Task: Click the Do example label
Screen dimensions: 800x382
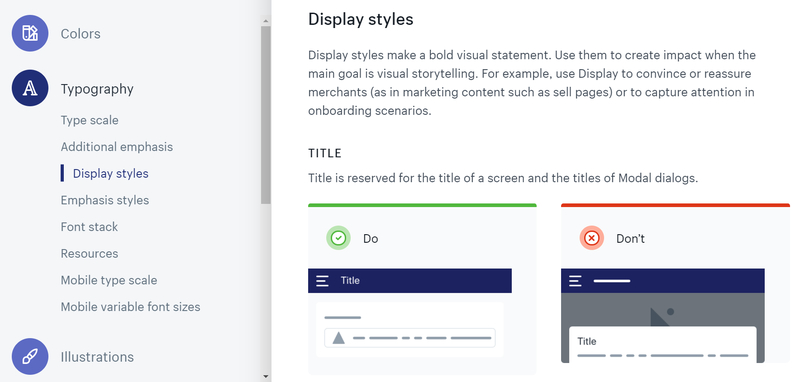Action: pos(370,239)
